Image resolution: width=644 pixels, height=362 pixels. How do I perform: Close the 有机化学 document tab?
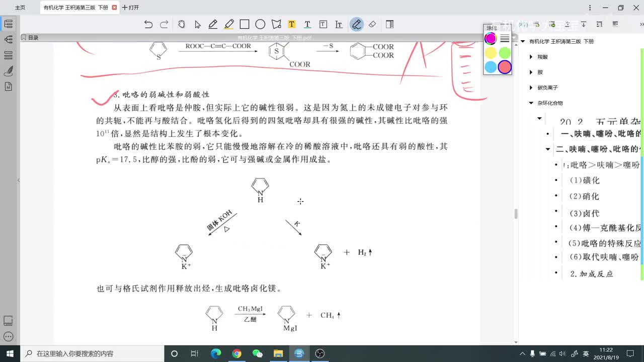click(x=114, y=8)
